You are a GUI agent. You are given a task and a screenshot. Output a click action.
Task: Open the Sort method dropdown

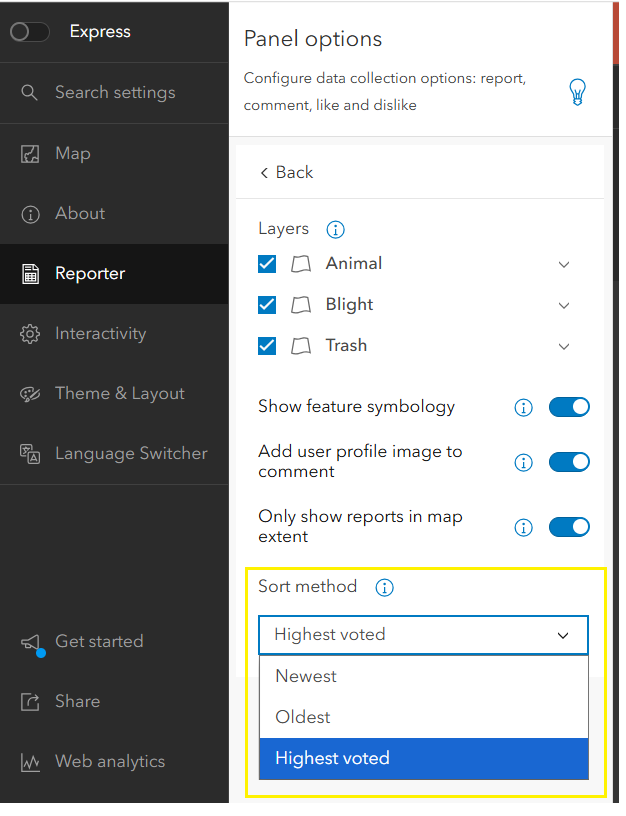(x=423, y=635)
